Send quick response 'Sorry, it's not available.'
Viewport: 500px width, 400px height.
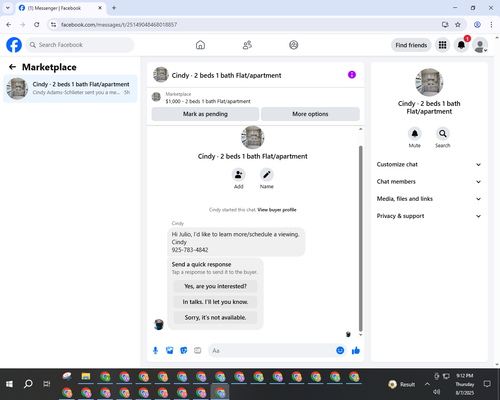pyautogui.click(x=215, y=317)
